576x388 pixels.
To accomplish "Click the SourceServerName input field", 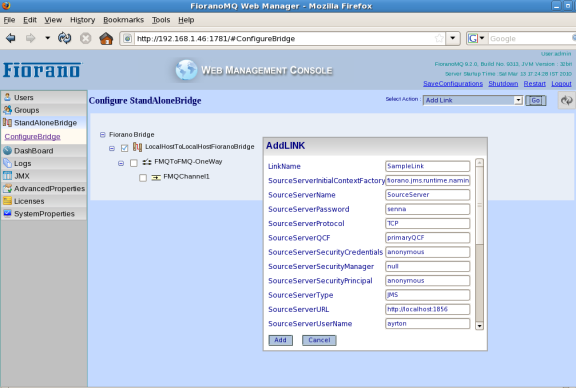I will (428, 195).
